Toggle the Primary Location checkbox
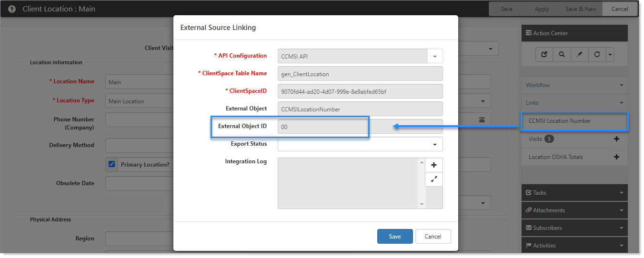The height and width of the screenshot is (258, 644). tap(112, 164)
